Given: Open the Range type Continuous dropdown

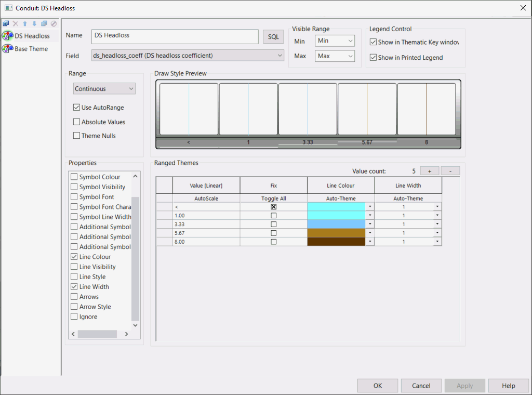Looking at the screenshot, I should coord(104,88).
